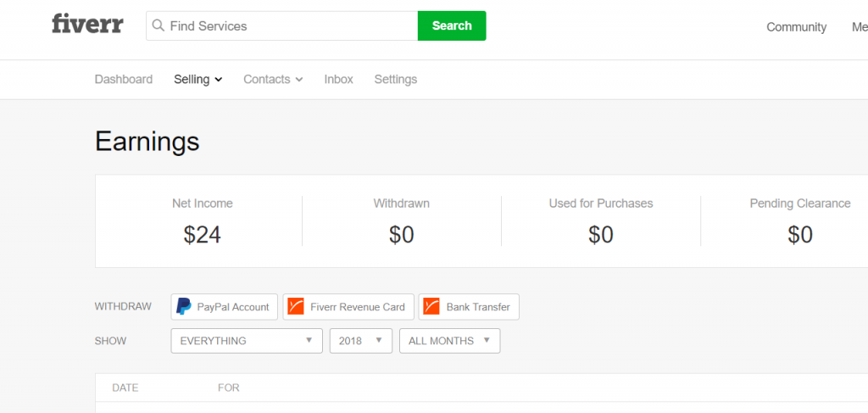Withdraw via Bank Transfer

(469, 307)
